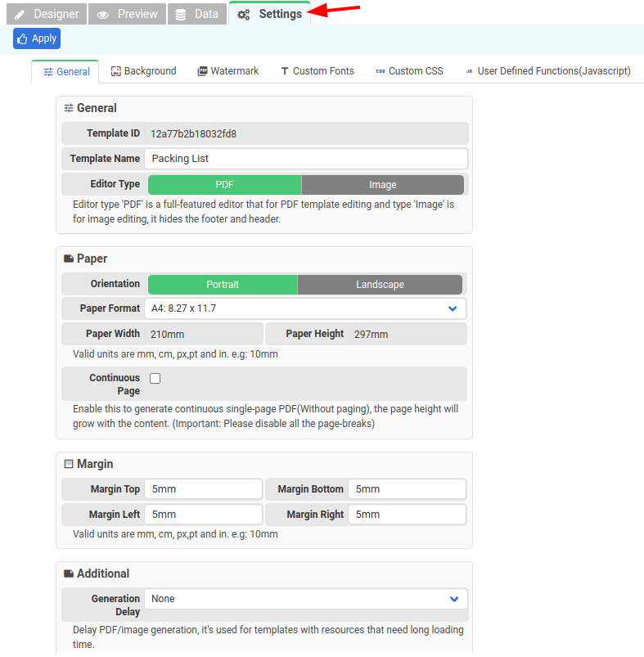Open the Generation Delay dropdown
Viewport: 644px width, 657px height.
(x=306, y=599)
